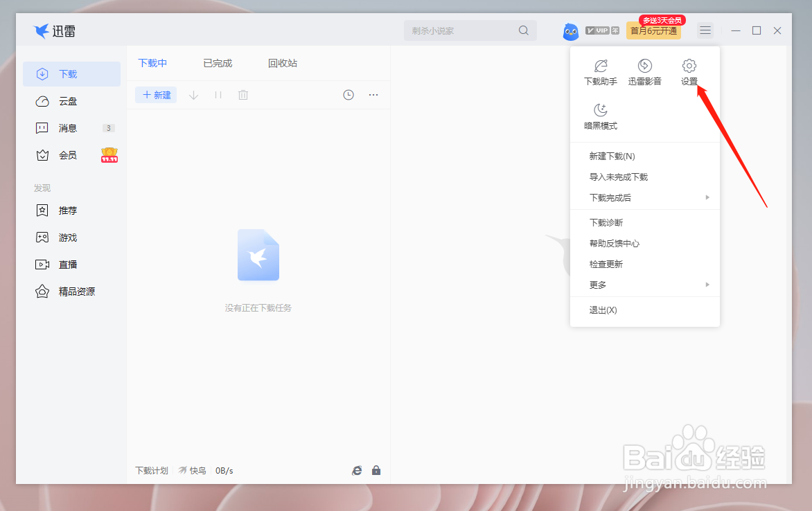Open download history via clock icon
Image resolution: width=812 pixels, height=511 pixels.
(348, 94)
